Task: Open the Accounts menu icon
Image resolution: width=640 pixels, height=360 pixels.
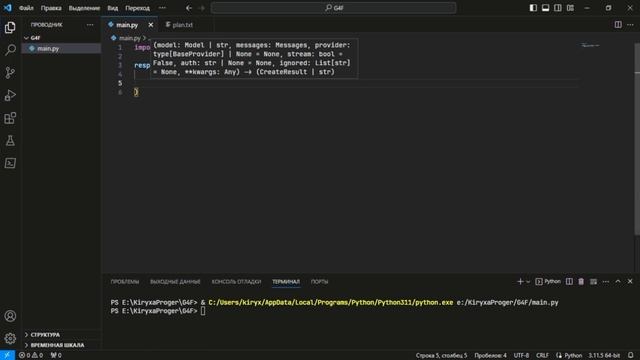Action: [10, 316]
